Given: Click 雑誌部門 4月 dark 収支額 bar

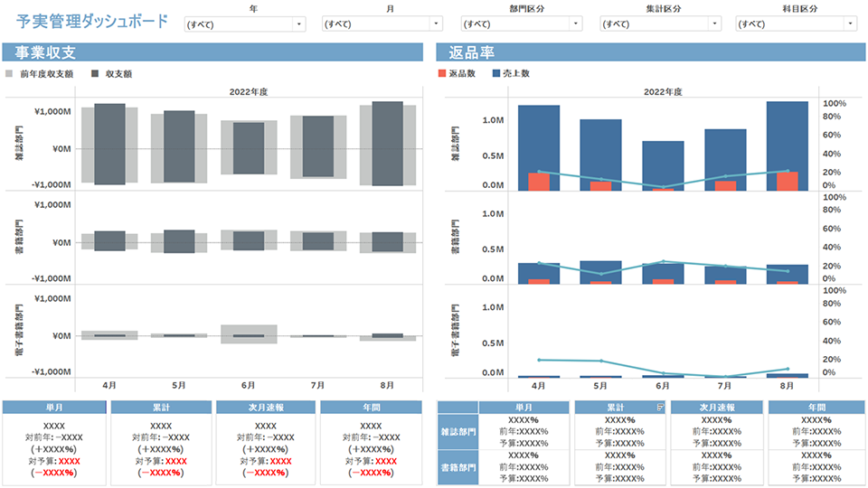Looking at the screenshot, I should click(x=109, y=145).
